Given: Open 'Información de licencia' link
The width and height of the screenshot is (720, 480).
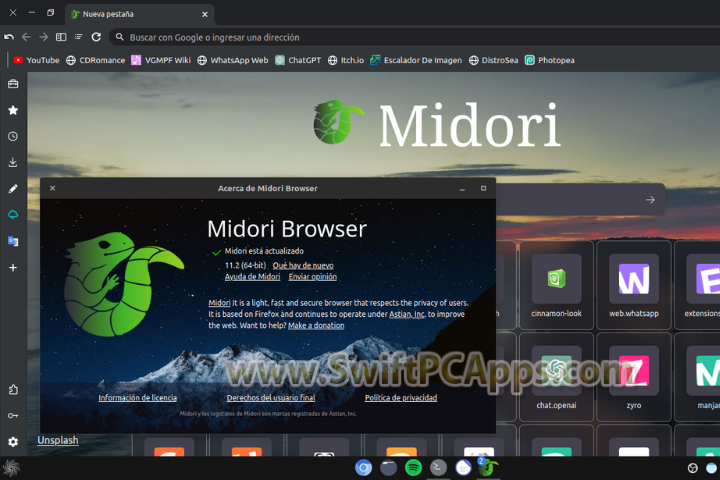Looking at the screenshot, I should 138,398.
